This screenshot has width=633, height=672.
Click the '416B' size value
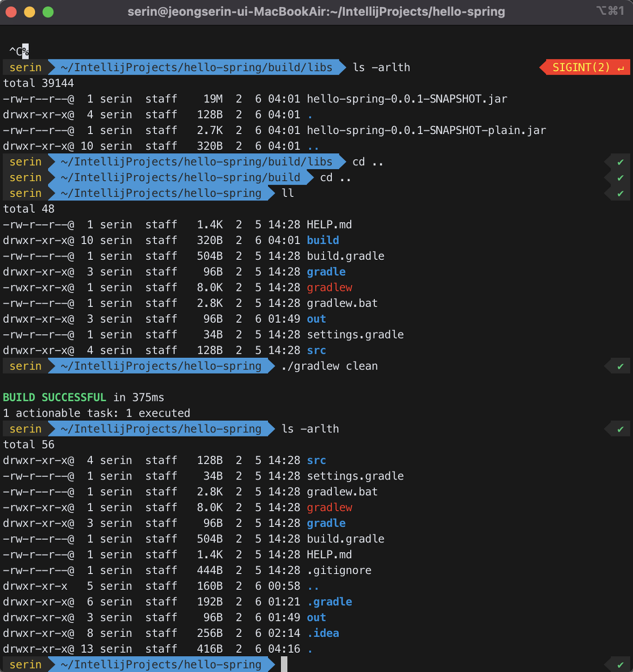point(210,649)
